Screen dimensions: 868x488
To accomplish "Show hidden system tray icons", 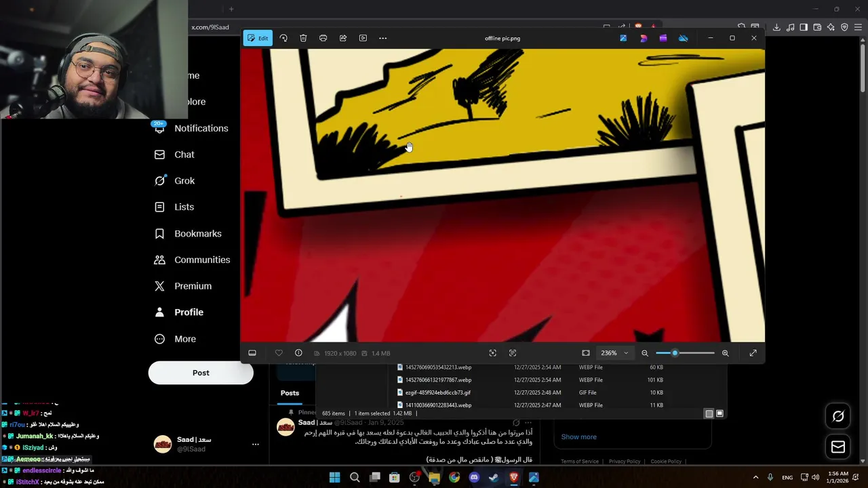I will click(x=755, y=477).
